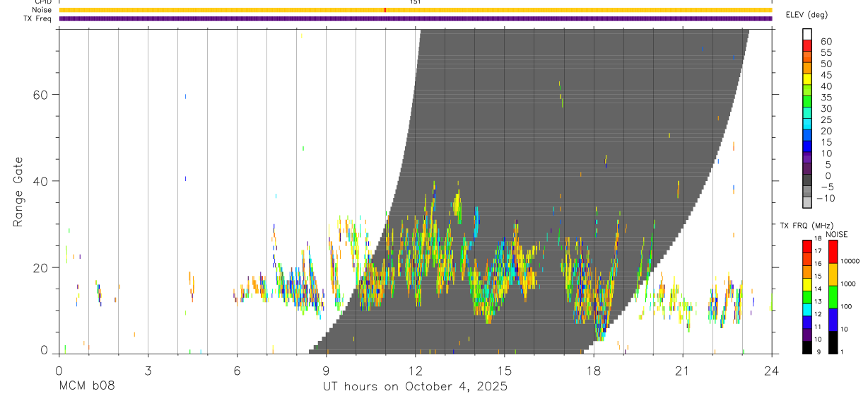This screenshot has height=401, width=868.
Task: Click the black bottom segment of TX FRQ legend
Action: [807, 347]
